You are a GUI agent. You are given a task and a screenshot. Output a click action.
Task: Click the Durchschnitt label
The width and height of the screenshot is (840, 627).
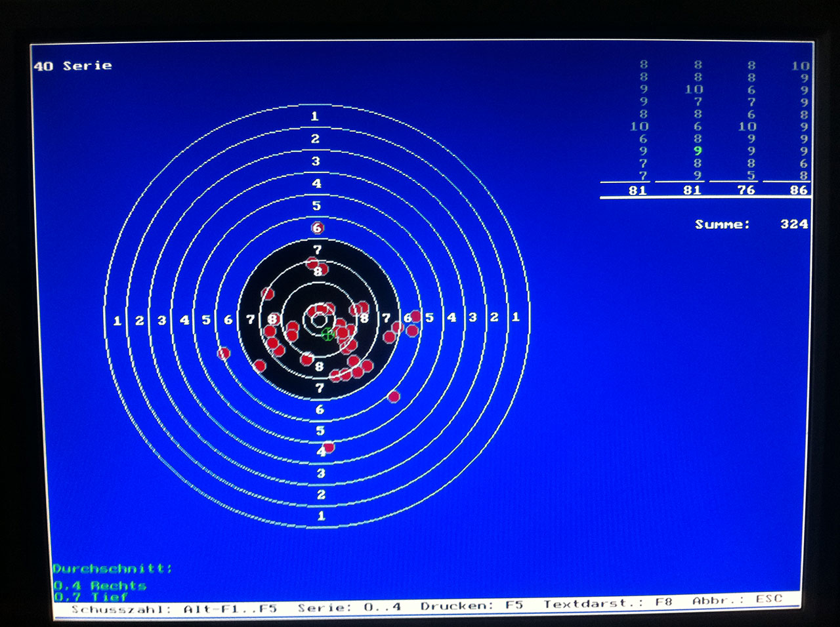[x=112, y=569]
